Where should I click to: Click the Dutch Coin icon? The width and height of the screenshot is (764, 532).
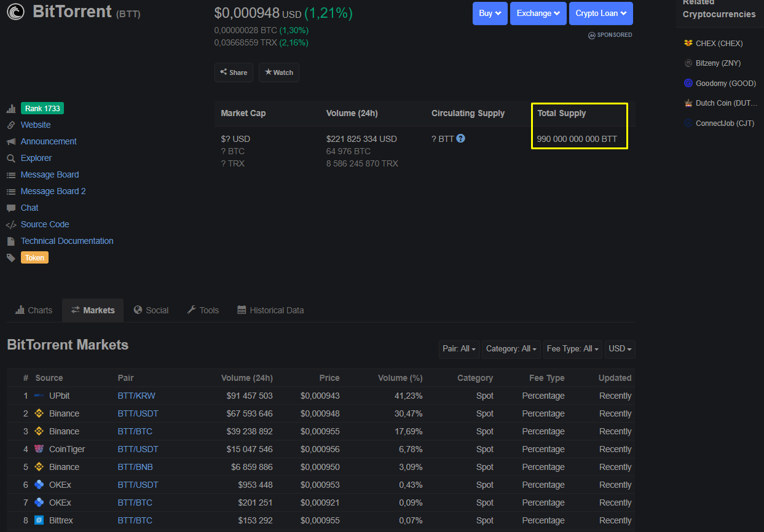tap(688, 103)
